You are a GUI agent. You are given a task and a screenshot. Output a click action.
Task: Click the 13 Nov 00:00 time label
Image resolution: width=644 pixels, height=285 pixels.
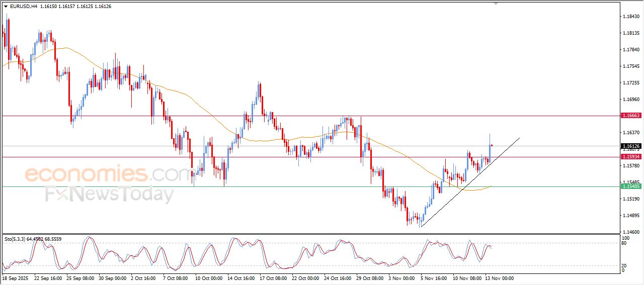pyautogui.click(x=499, y=278)
